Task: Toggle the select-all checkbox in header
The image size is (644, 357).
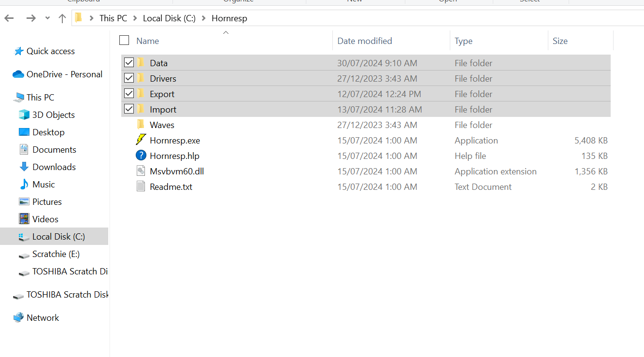Action: coord(124,41)
